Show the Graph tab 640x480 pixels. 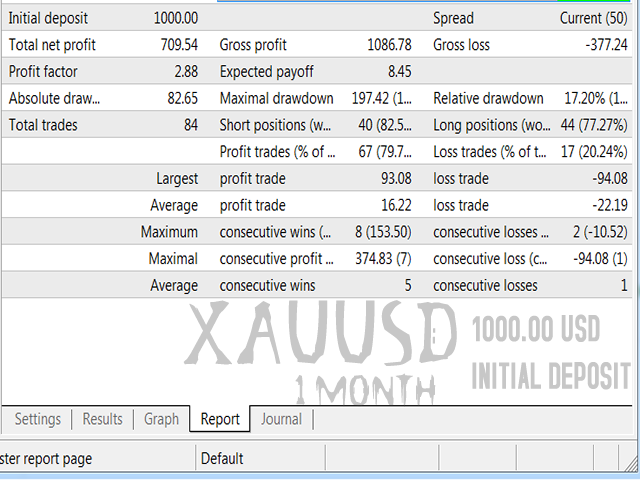161,419
